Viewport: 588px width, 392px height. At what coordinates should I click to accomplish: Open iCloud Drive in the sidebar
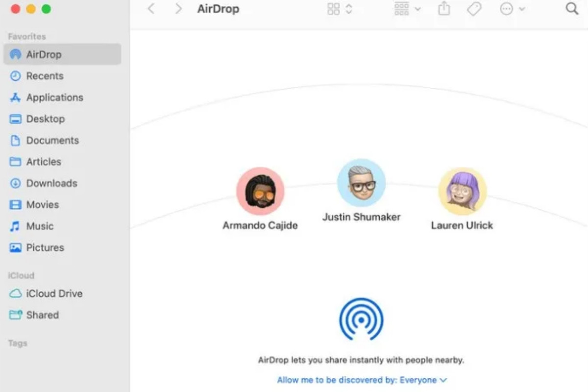click(x=54, y=294)
